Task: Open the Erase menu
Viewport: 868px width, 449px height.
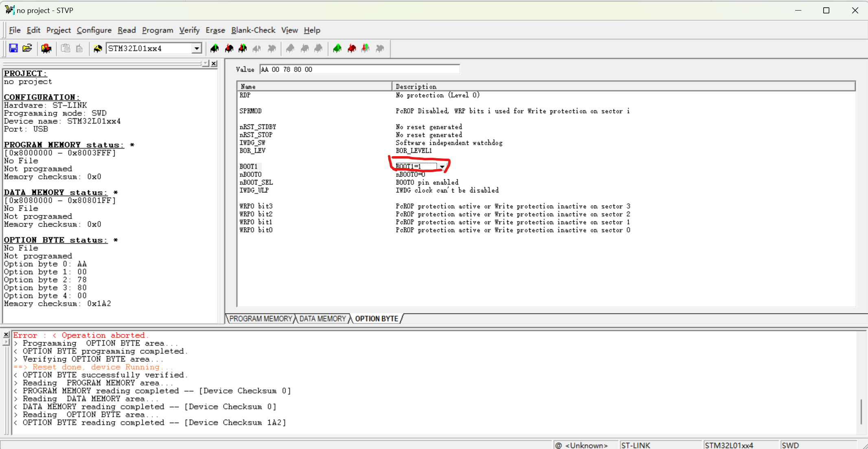Action: click(215, 30)
